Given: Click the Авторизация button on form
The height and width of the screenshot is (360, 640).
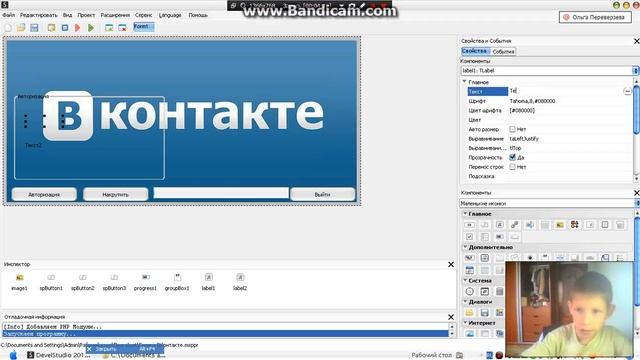Looking at the screenshot, I should point(44,194).
